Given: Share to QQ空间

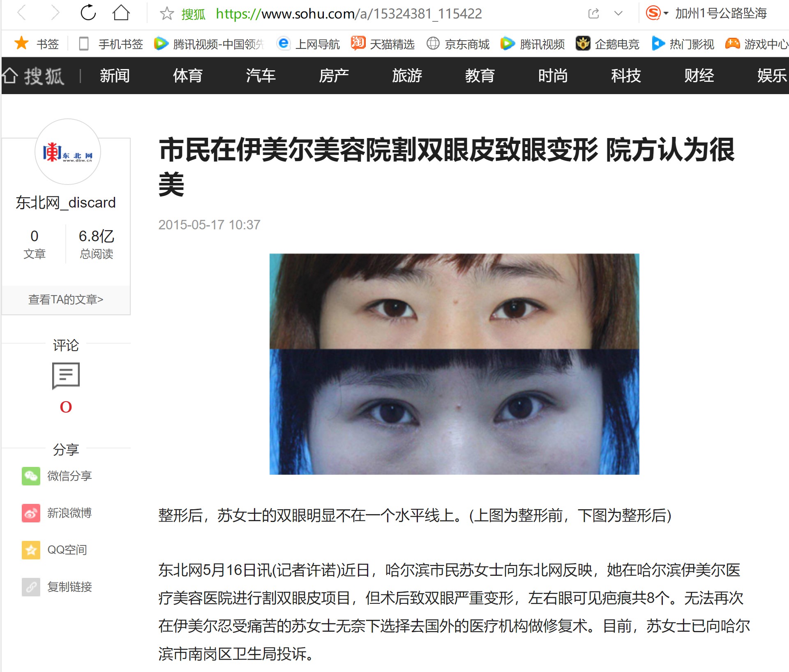Looking at the screenshot, I should [x=54, y=550].
